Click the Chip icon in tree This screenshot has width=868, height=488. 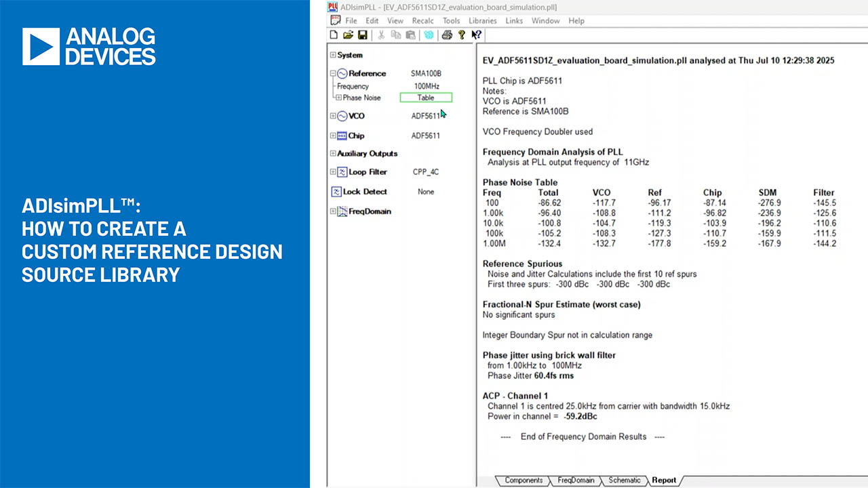tap(342, 136)
